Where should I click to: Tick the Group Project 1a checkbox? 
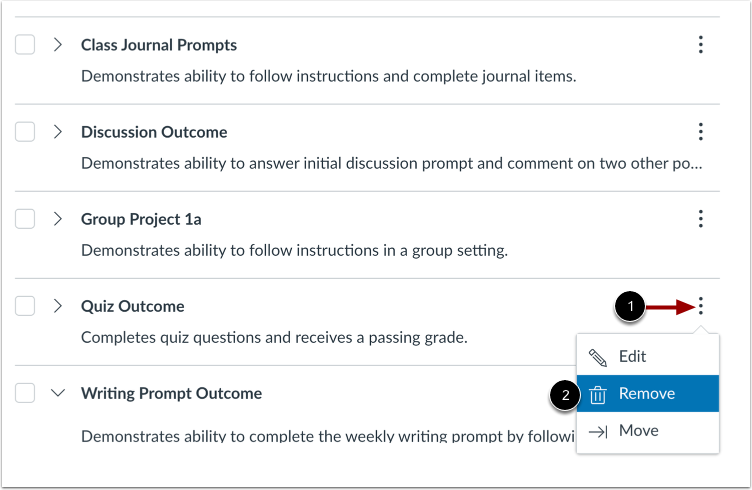click(x=26, y=219)
